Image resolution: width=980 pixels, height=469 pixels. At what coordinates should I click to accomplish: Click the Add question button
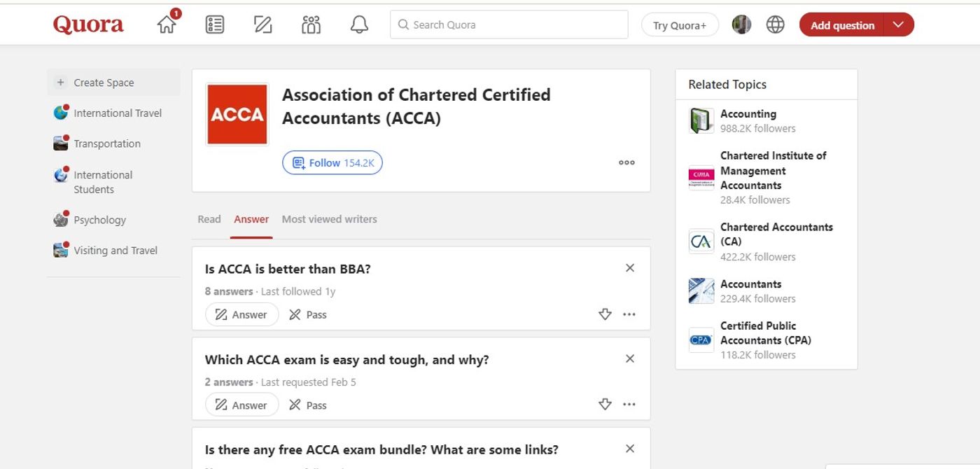click(x=842, y=25)
